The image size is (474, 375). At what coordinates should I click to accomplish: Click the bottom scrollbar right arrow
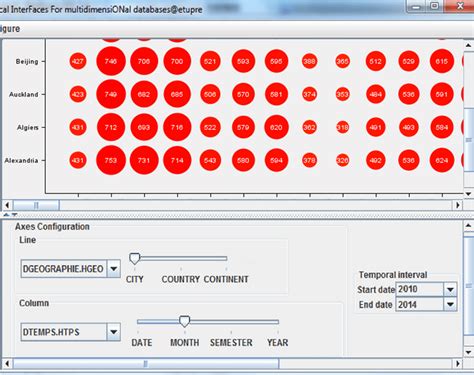click(458, 363)
